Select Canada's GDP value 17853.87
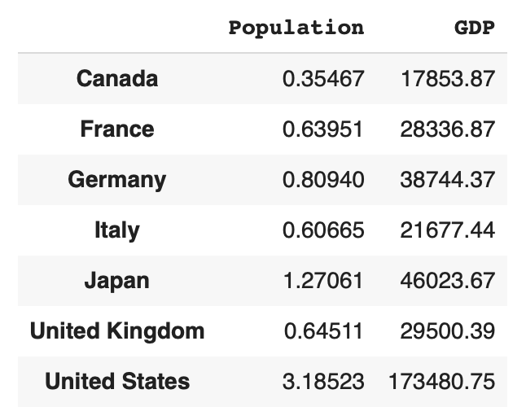526x420 pixels. point(447,79)
